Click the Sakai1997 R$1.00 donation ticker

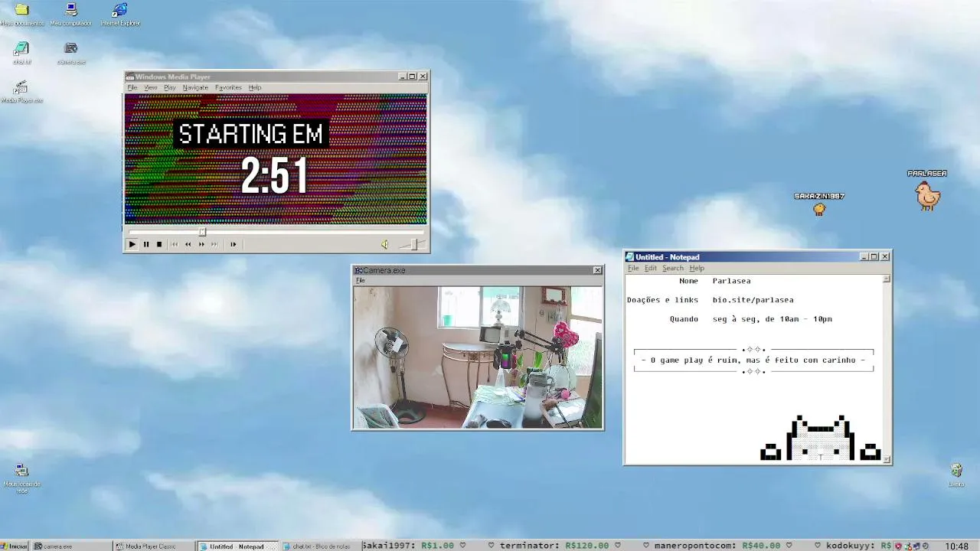click(408, 546)
